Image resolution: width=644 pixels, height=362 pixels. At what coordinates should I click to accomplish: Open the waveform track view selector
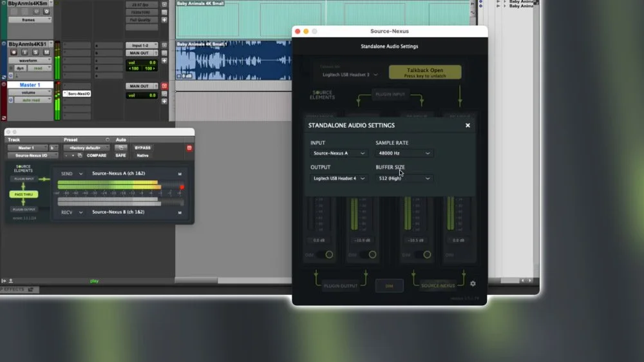(x=30, y=61)
